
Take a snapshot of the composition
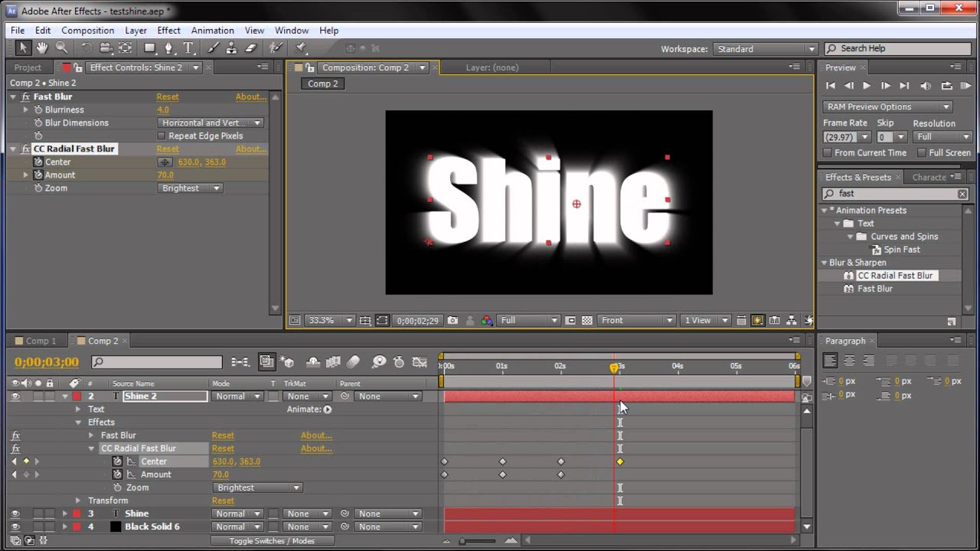pos(452,321)
